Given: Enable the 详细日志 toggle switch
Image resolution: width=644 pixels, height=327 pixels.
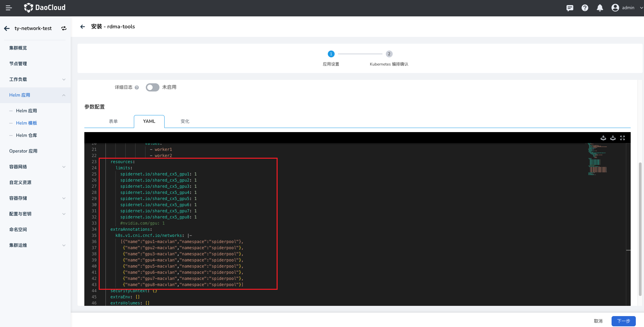Looking at the screenshot, I should point(152,87).
